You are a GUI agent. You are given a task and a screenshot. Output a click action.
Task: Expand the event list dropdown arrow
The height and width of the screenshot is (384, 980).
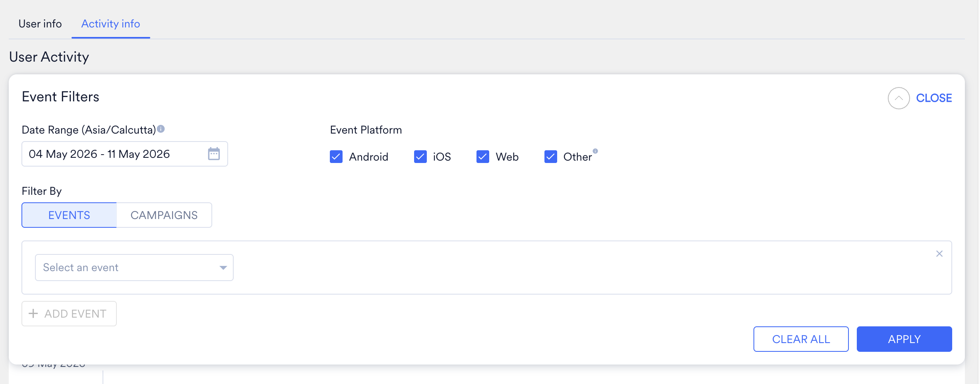(x=223, y=268)
